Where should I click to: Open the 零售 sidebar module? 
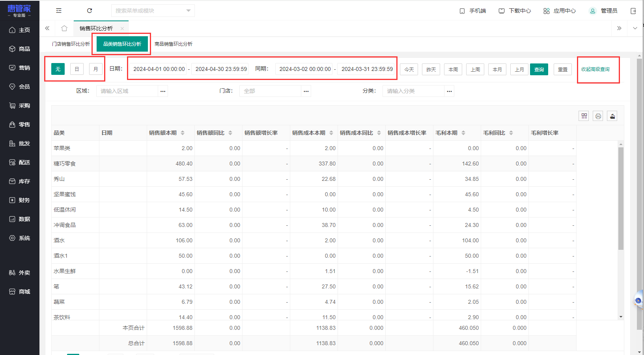pos(20,125)
